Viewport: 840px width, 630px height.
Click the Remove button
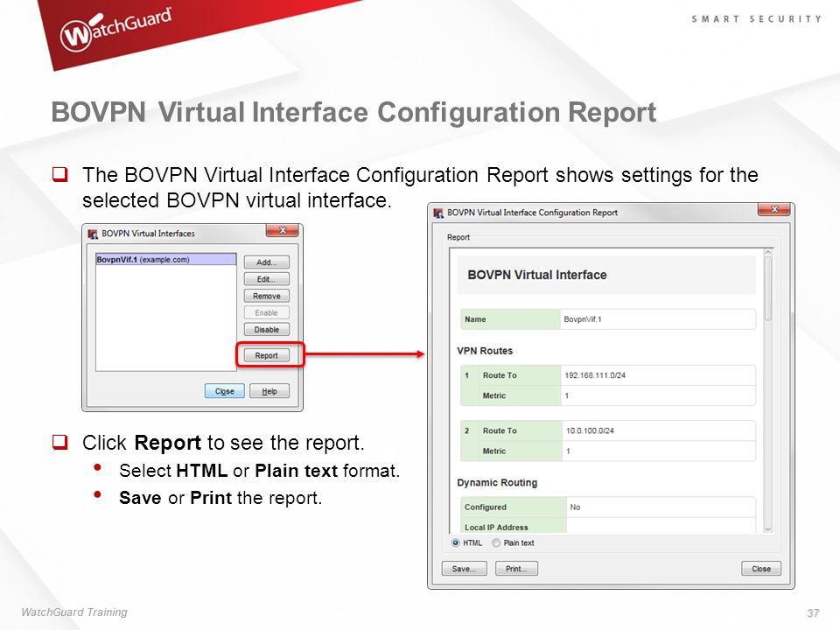pos(266,296)
